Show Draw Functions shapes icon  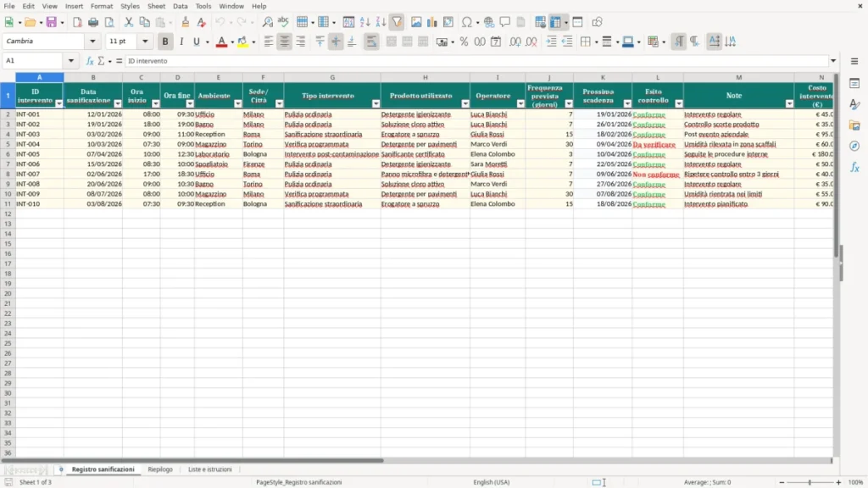(x=597, y=22)
